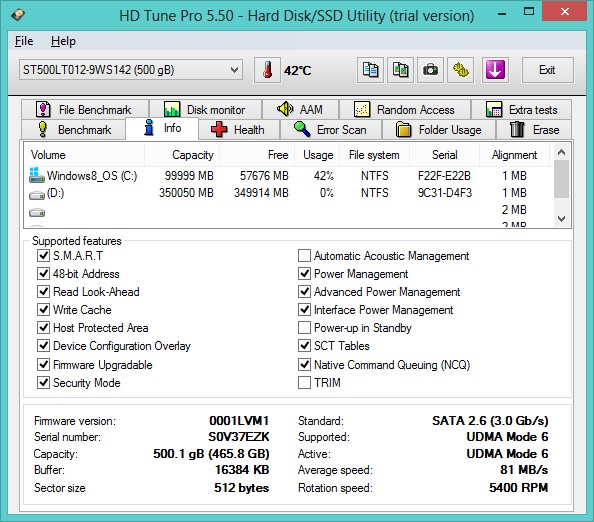This screenshot has width=594, height=522.
Task: Toggle the 48-bit Address checkbox
Action: pos(43,274)
